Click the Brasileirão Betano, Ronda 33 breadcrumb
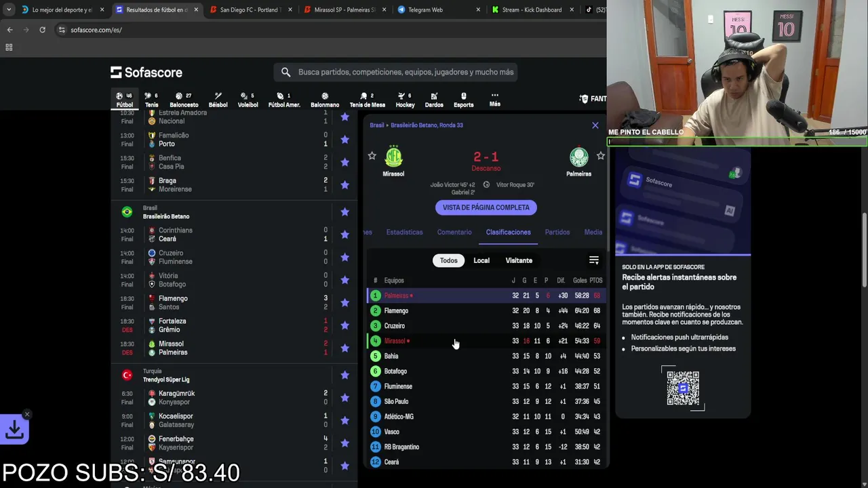868x488 pixels. 427,125
